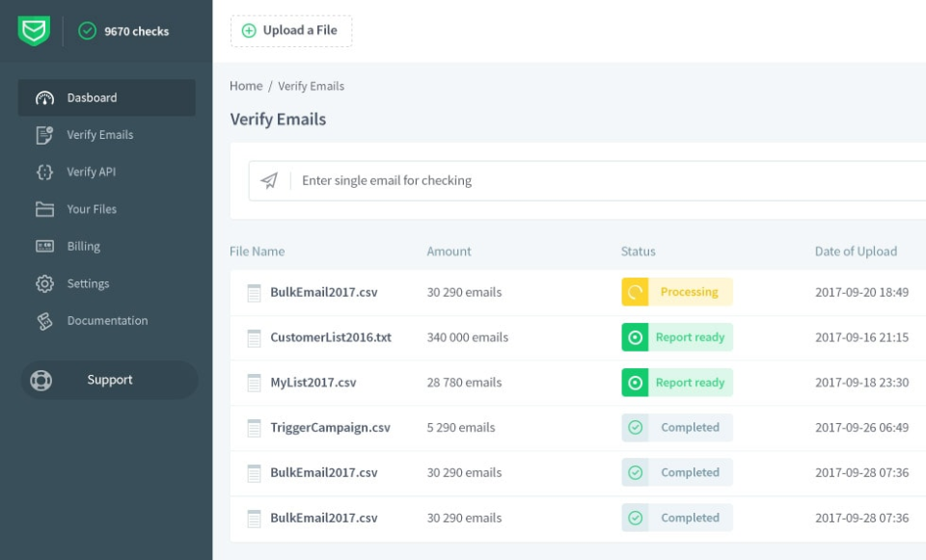
Task: Click the Dashboard gauge icon in sidebar
Action: click(x=44, y=98)
